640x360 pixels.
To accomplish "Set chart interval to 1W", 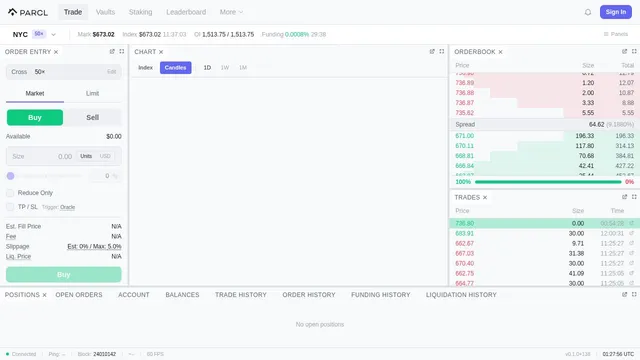I will [x=225, y=68].
